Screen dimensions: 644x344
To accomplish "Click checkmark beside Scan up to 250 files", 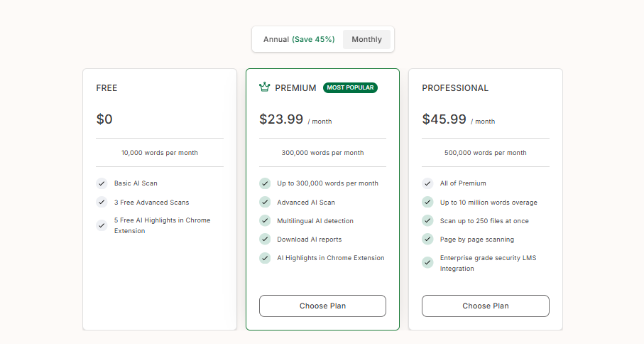I will (x=427, y=221).
